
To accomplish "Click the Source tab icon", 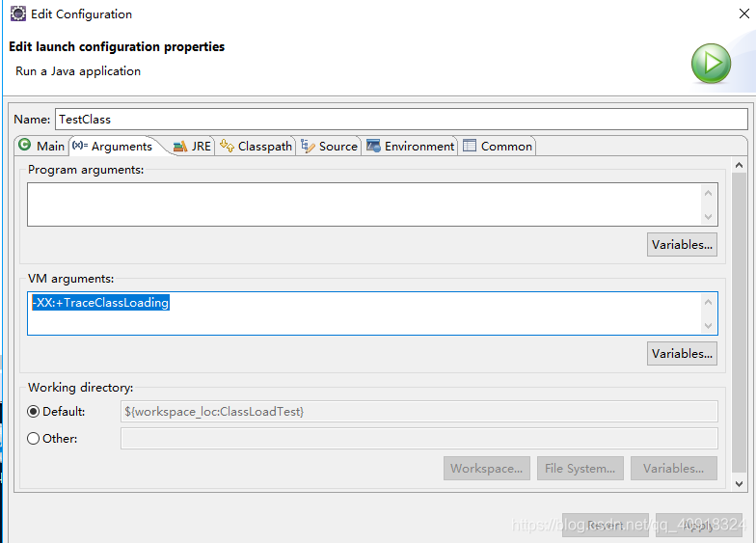I will 308,146.
